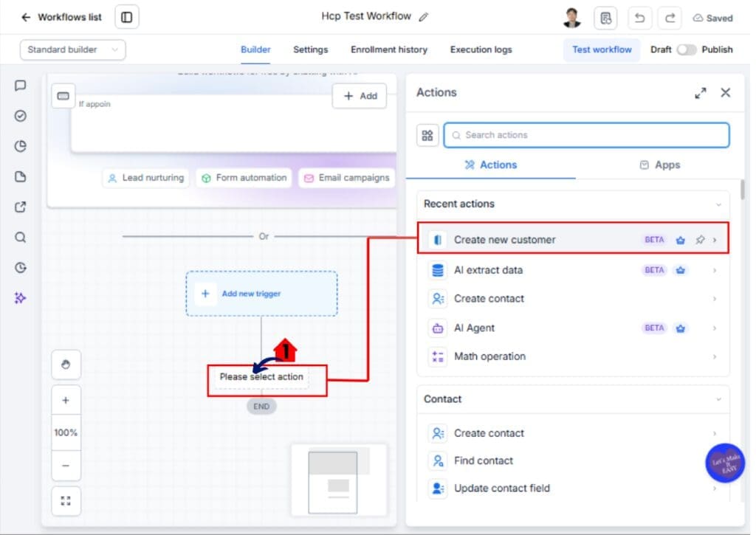Open the AI sparkle sidebar icon
The image size is (756, 535).
click(x=20, y=298)
